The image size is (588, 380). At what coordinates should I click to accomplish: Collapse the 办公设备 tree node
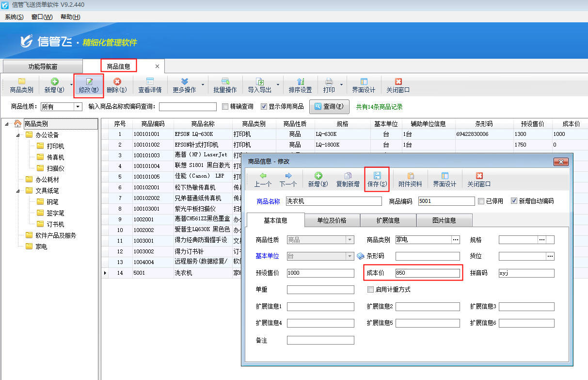(x=18, y=135)
